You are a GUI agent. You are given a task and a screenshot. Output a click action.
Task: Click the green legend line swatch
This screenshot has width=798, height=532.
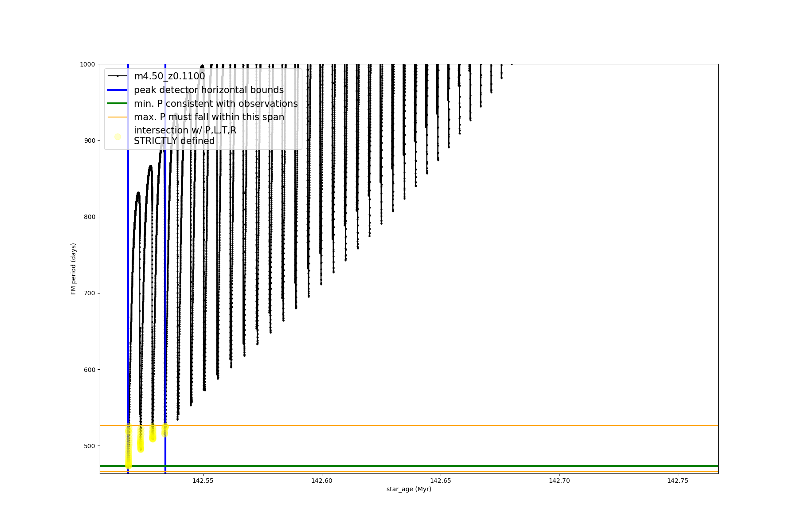point(117,104)
